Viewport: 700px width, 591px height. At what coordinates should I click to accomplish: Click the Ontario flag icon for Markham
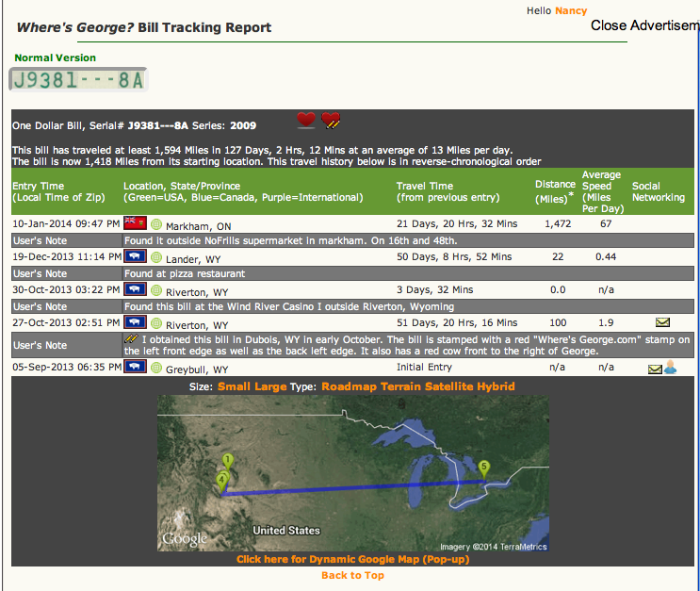tap(135, 222)
